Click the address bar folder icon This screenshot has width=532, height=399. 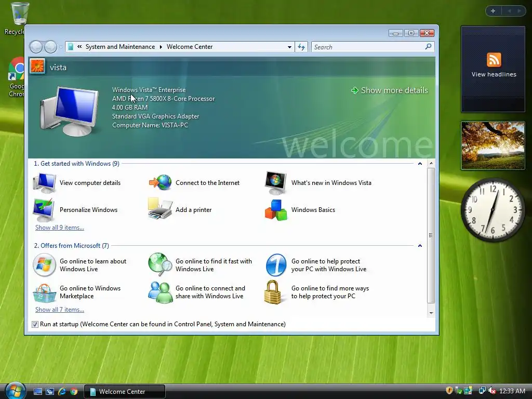point(71,47)
